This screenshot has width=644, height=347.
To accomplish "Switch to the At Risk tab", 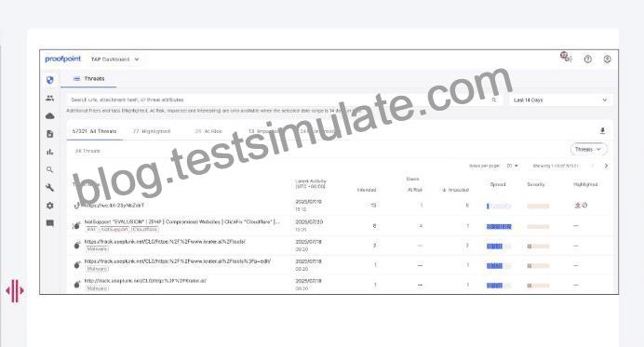I will tap(208, 131).
